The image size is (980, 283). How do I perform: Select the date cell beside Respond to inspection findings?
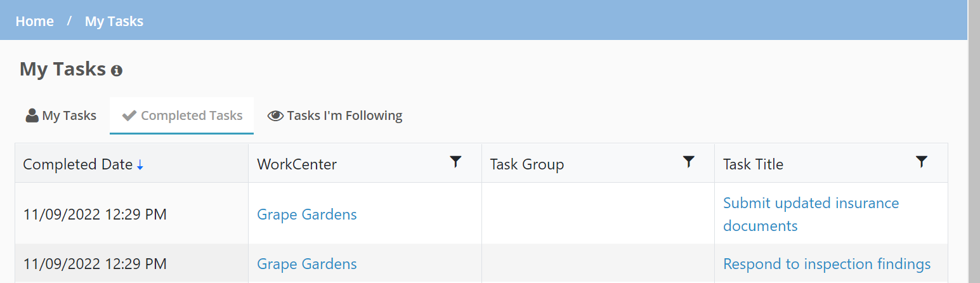click(132, 264)
